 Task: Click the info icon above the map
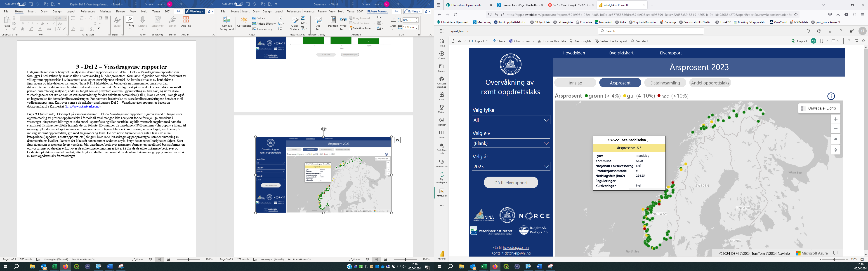point(831,96)
